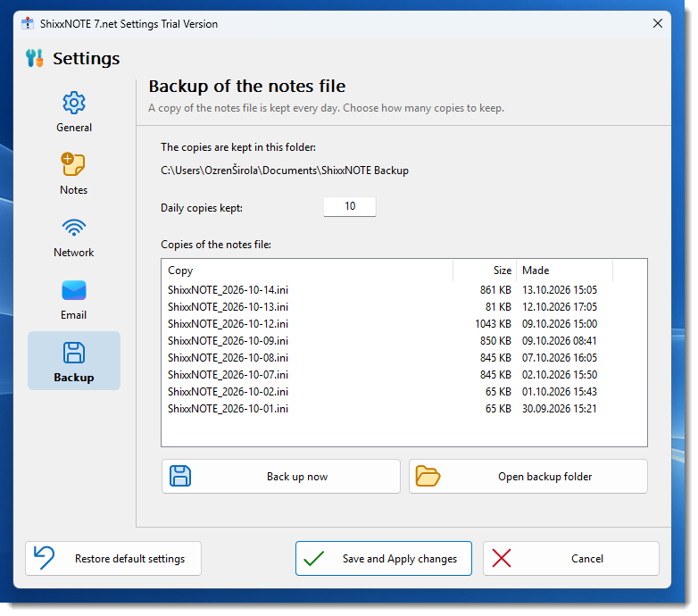Click date 07.10.2026 16:05
The height and width of the screenshot is (616, 698).
560,357
